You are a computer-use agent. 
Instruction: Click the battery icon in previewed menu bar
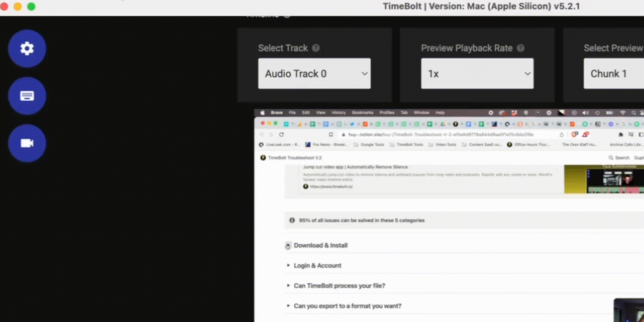tap(609, 113)
